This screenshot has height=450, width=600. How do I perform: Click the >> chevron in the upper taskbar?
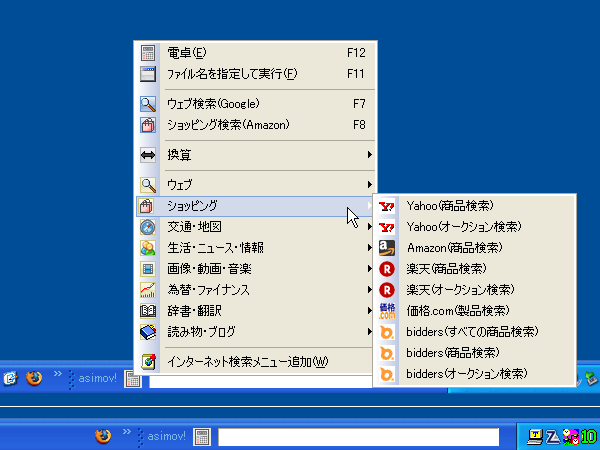(x=57, y=374)
